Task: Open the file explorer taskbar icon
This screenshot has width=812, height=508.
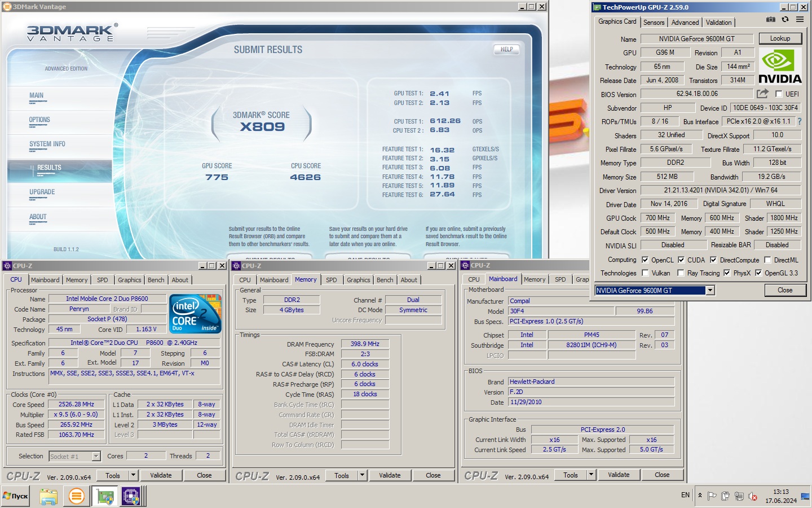Action: pyautogui.click(x=48, y=496)
